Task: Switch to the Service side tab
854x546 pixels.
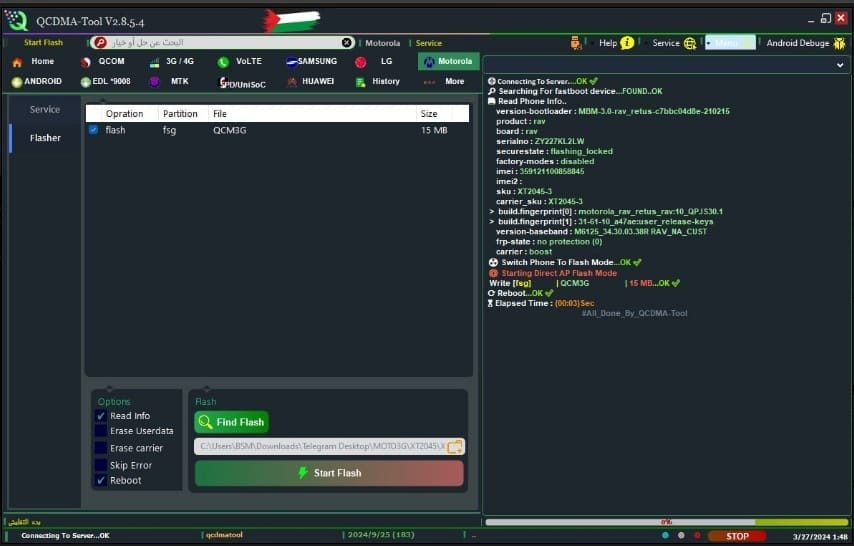Action: coord(45,110)
